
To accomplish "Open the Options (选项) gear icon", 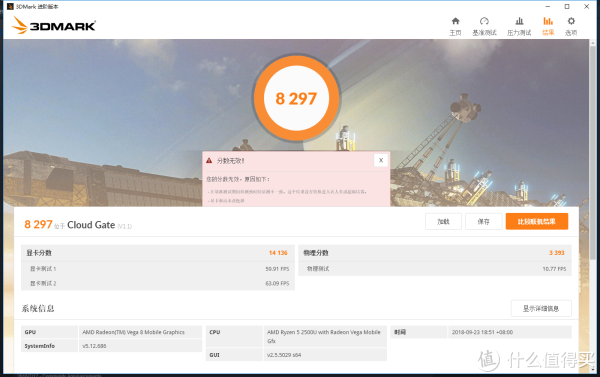I will pyautogui.click(x=571, y=21).
